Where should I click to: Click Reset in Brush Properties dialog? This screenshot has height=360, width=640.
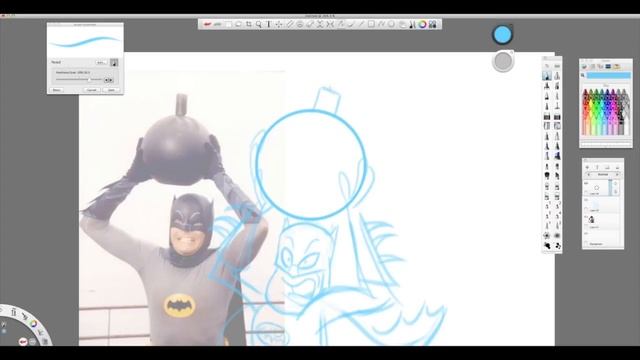[x=57, y=90]
